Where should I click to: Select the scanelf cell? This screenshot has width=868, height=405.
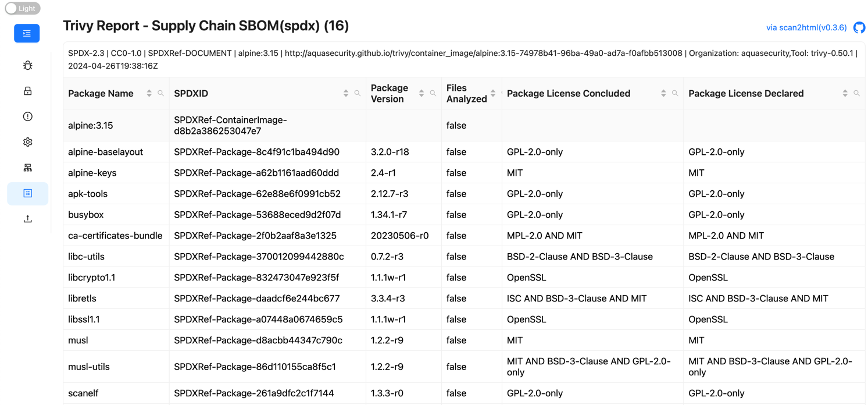116,393
